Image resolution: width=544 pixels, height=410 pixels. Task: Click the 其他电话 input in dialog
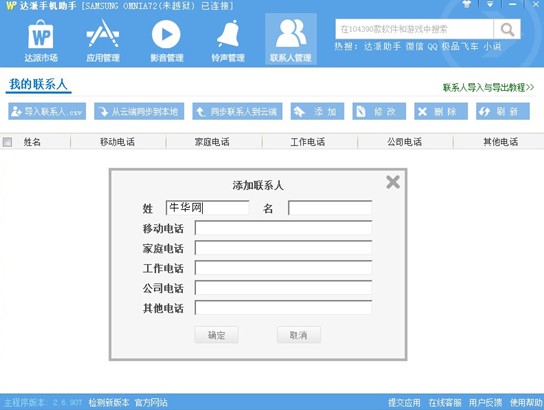(283, 308)
